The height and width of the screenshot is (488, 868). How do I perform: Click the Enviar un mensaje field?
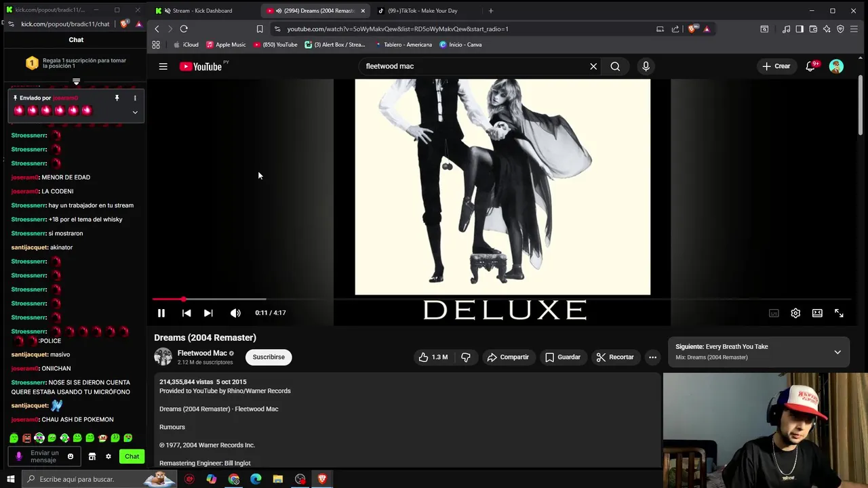click(x=45, y=457)
